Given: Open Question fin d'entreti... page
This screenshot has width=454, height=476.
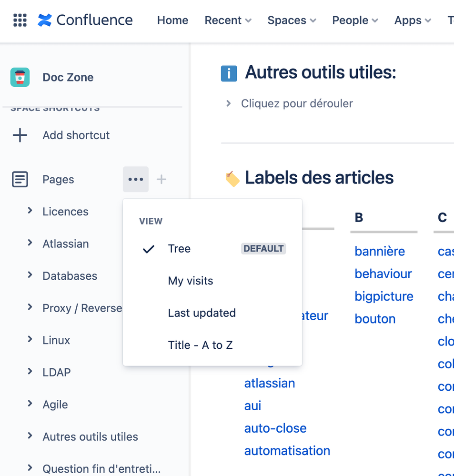Looking at the screenshot, I should click(x=101, y=469).
